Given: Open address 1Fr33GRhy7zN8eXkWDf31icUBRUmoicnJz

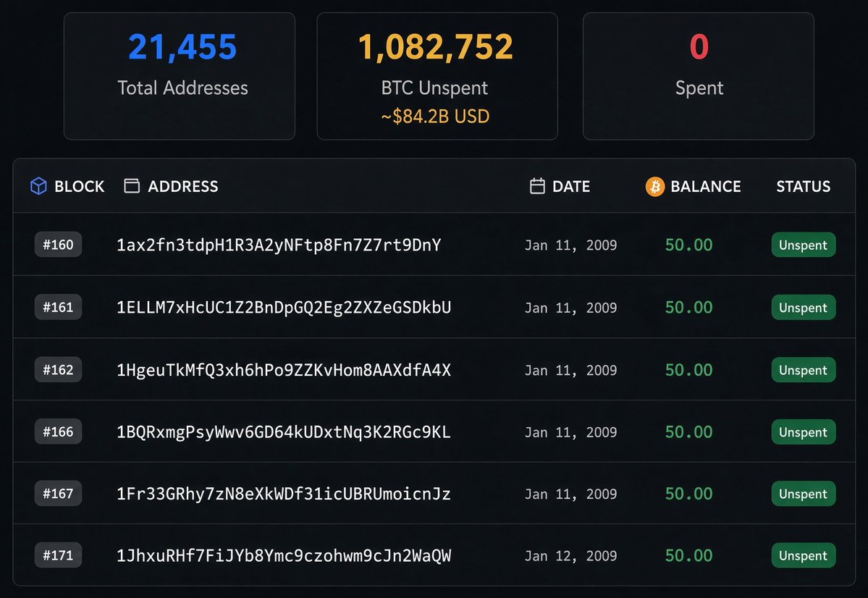Looking at the screenshot, I should coord(284,494).
